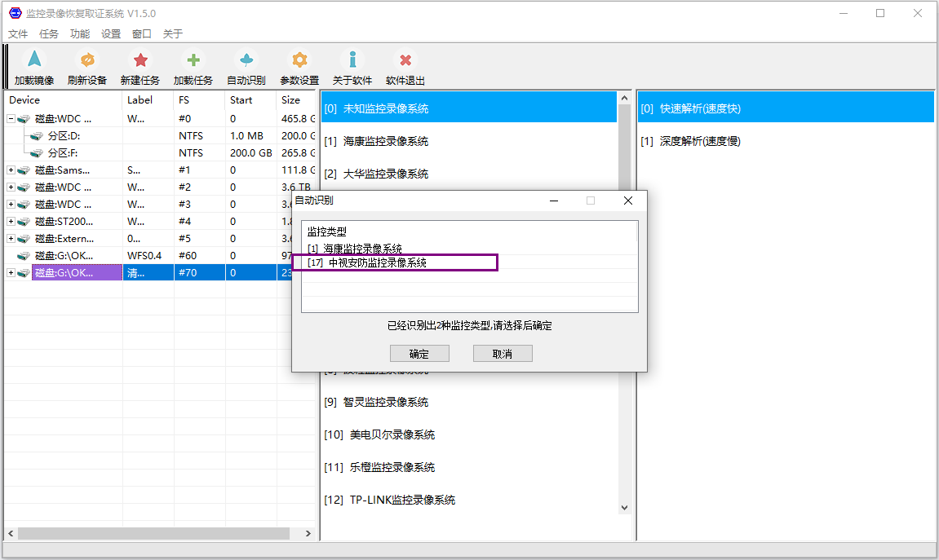This screenshot has height=560, width=939.
Task: Collapse the 磁盘:WDC #0 disk tree node
Action: point(11,119)
